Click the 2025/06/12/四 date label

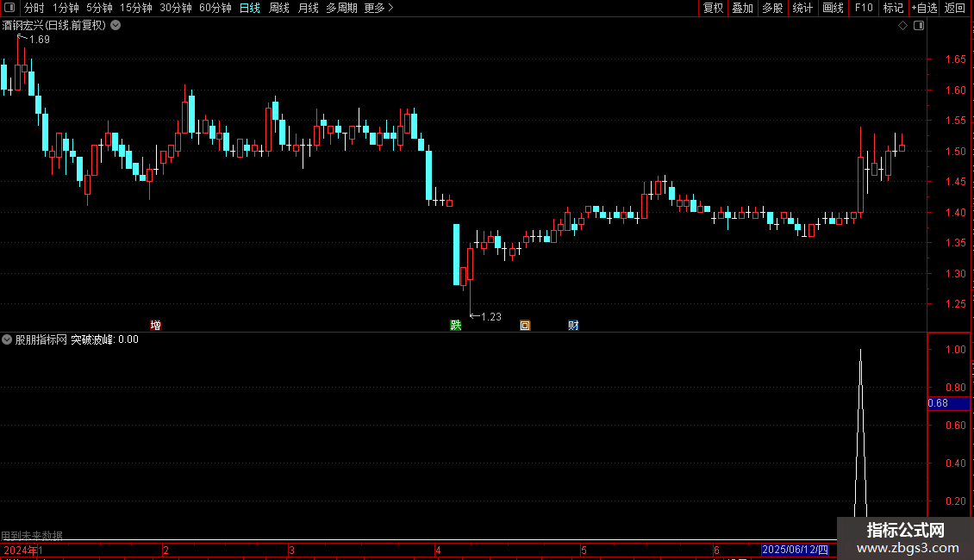(x=795, y=550)
